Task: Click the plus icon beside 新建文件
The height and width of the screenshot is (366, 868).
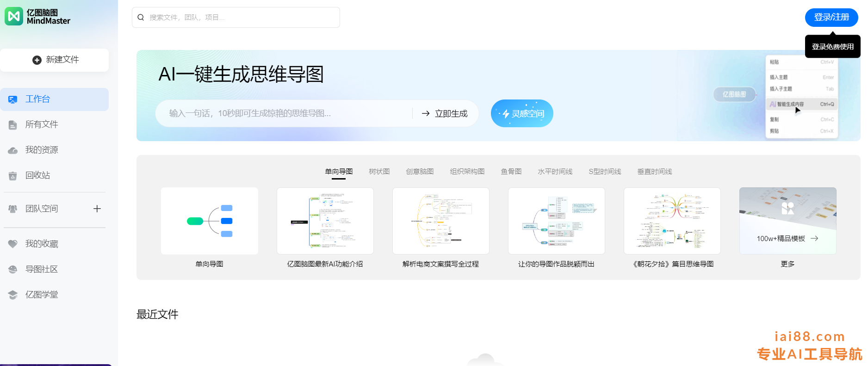Action: point(37,60)
